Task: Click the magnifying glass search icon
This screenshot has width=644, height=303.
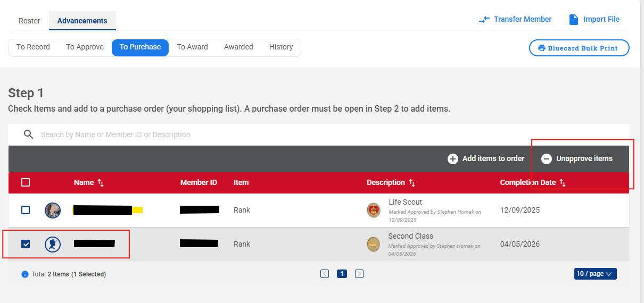Action: (29, 134)
